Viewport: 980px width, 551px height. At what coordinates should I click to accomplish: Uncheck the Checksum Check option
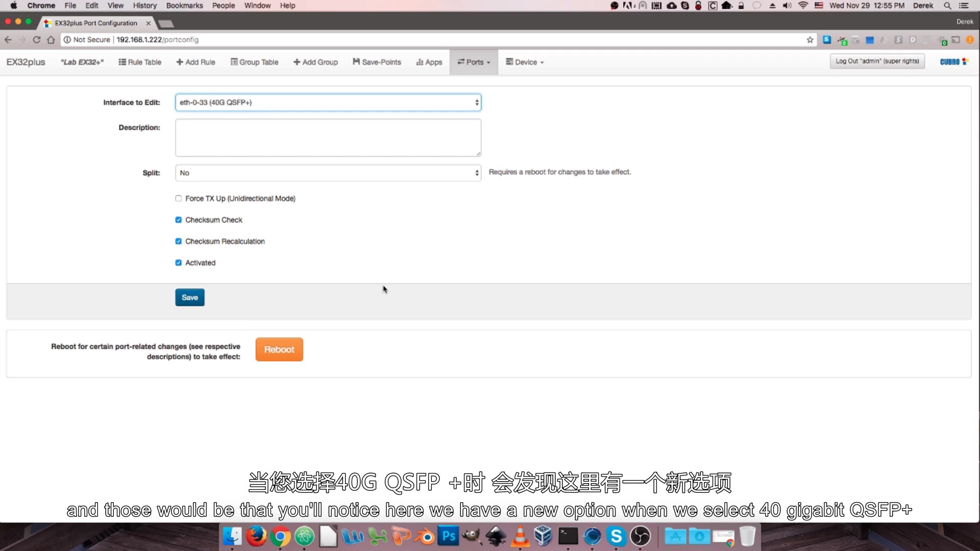(x=179, y=220)
